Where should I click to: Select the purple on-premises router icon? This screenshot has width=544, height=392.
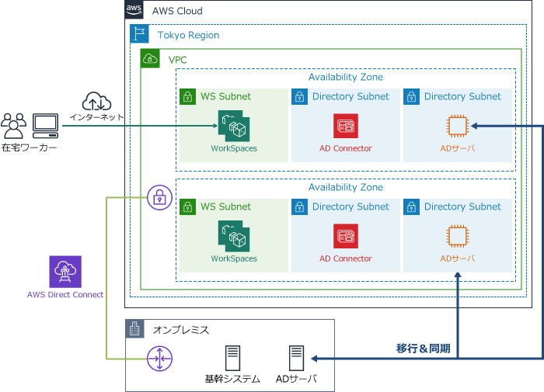point(159,359)
